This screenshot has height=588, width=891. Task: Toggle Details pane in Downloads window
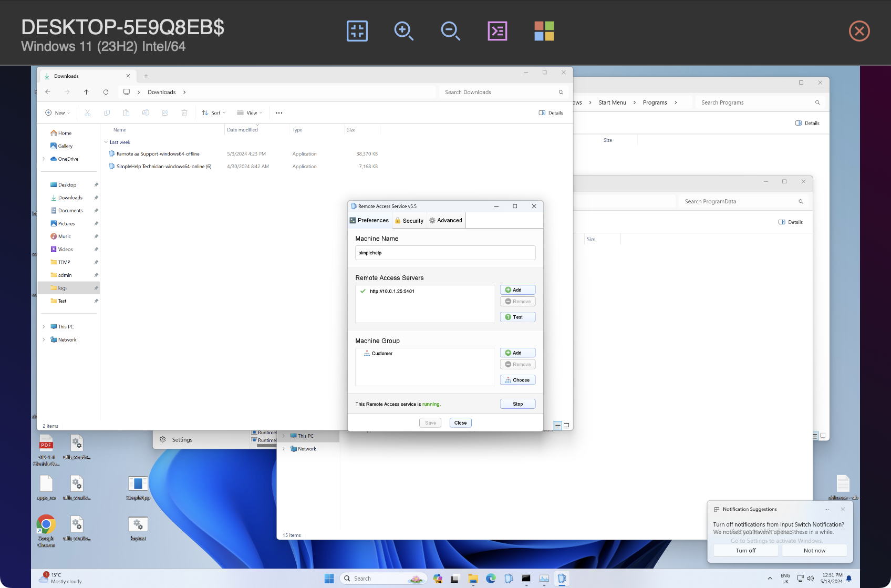point(551,113)
